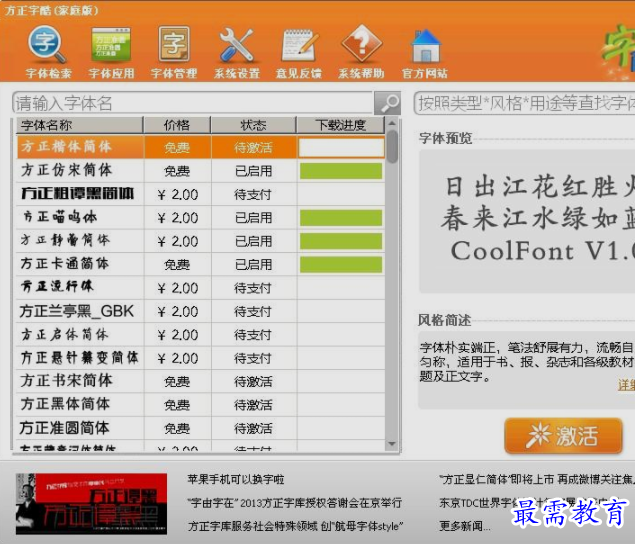Image resolution: width=635 pixels, height=544 pixels.
Task: Select the 方正静蕾简体 font row
Action: pyautogui.click(x=201, y=241)
